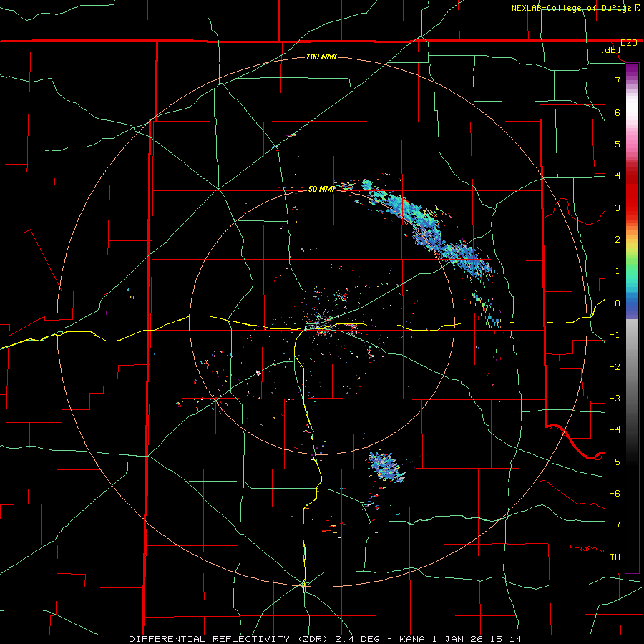Image resolution: width=644 pixels, height=644 pixels.
Task: Click the 50 NMI range ring label
Action: coord(321,189)
